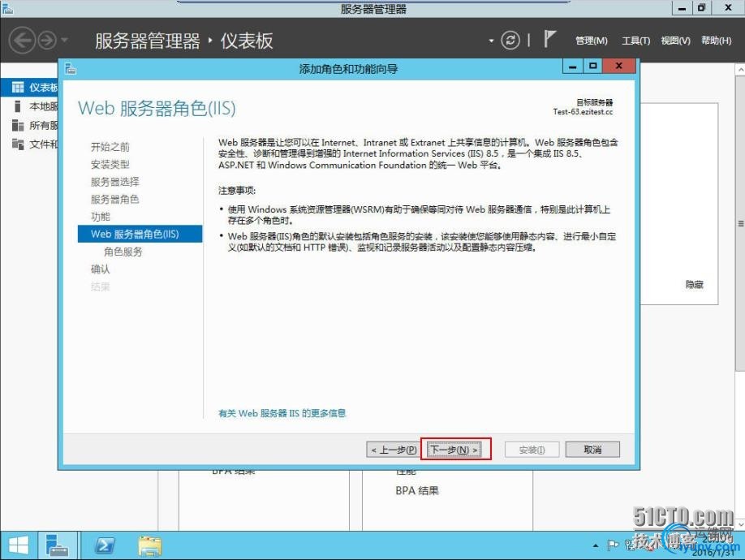The width and height of the screenshot is (745, 560).
Task: Launch PowerShell from the taskbar
Action: coord(105,545)
